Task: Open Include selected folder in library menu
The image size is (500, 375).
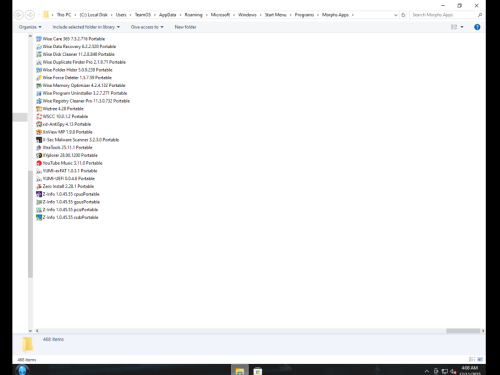Action: (86, 27)
